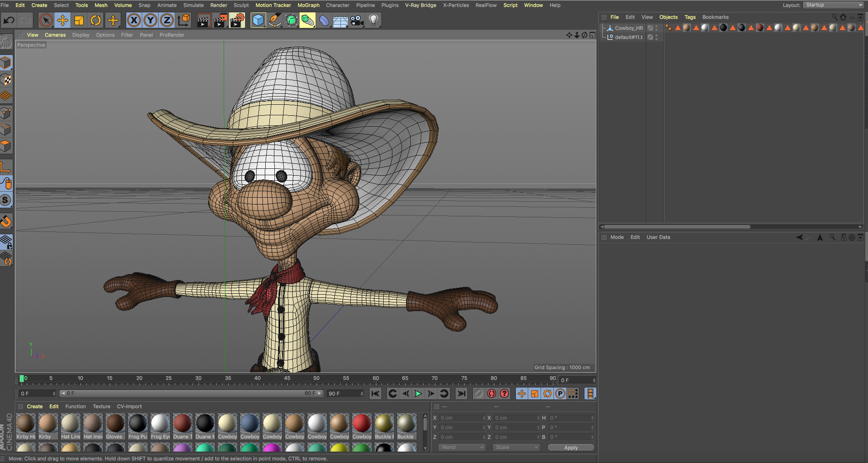Open Object Manager Tags menu
The image size is (868, 463).
(690, 17)
